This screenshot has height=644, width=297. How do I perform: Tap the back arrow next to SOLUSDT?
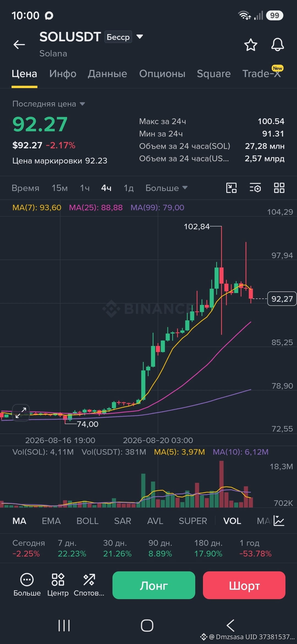click(19, 45)
